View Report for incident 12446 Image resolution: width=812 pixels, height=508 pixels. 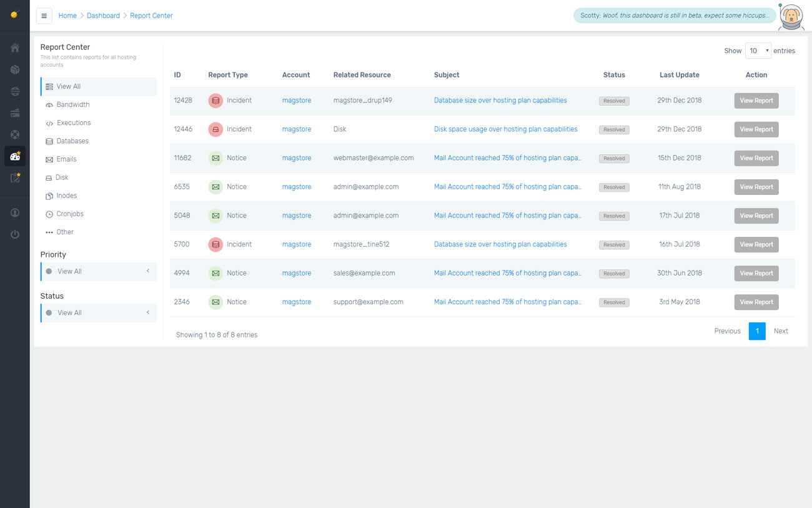click(756, 129)
